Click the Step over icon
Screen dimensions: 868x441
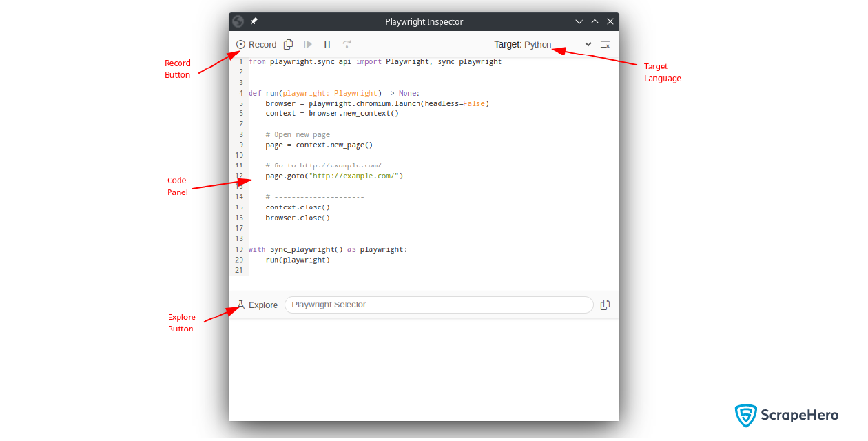pyautogui.click(x=347, y=44)
